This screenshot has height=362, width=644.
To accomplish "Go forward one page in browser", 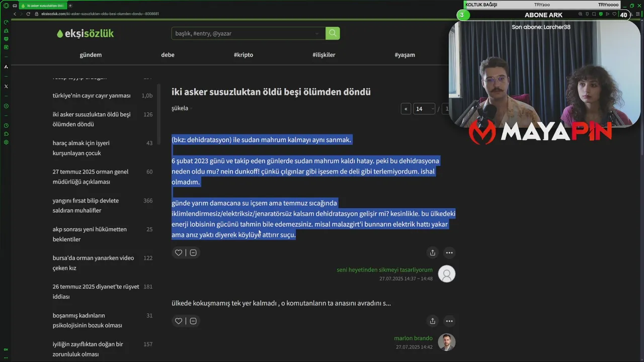I will [21, 14].
